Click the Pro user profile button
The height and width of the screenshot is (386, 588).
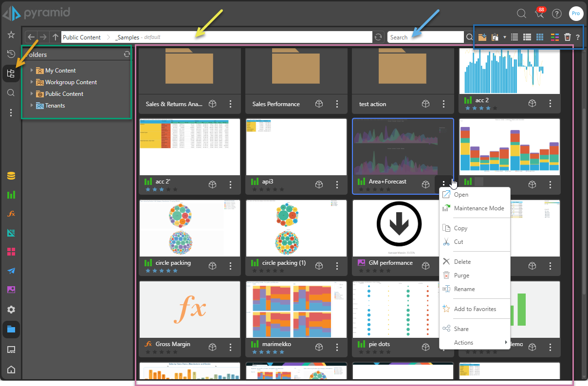[576, 14]
